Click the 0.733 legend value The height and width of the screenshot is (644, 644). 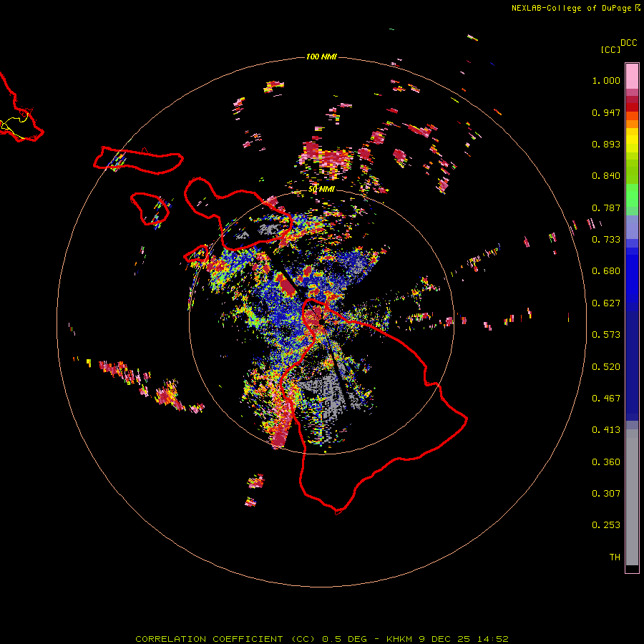coord(606,240)
